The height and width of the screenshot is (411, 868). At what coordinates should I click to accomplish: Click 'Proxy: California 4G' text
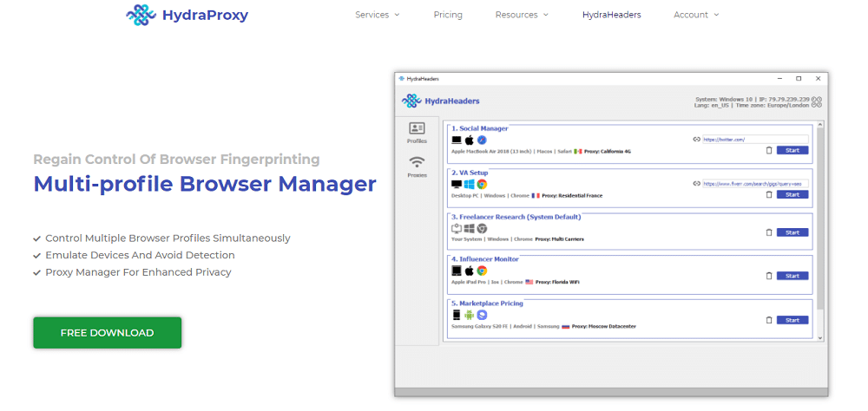coord(608,151)
